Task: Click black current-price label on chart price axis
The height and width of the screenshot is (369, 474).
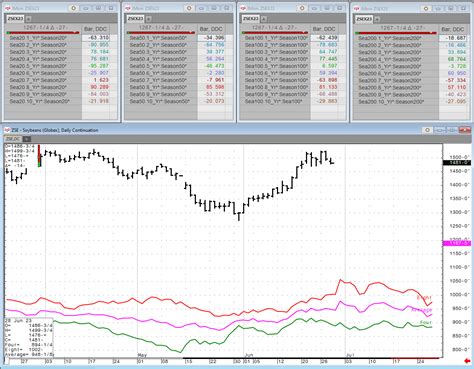Action: (456, 163)
